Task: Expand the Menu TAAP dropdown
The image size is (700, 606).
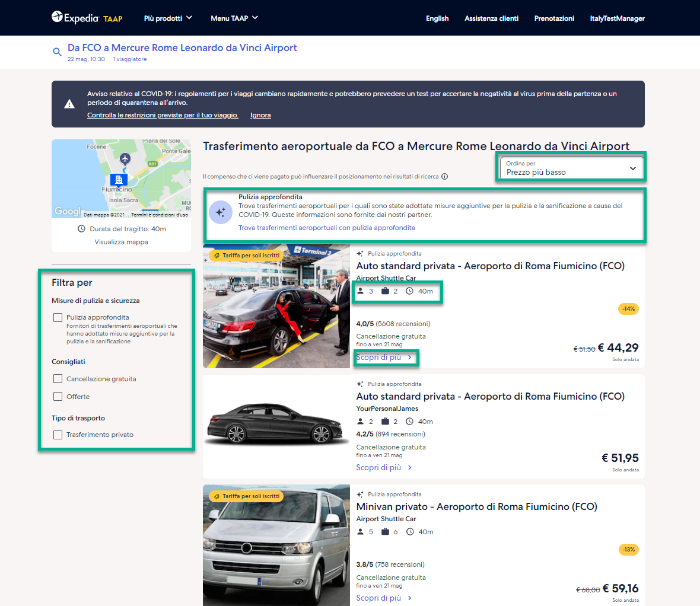Action: 234,18
